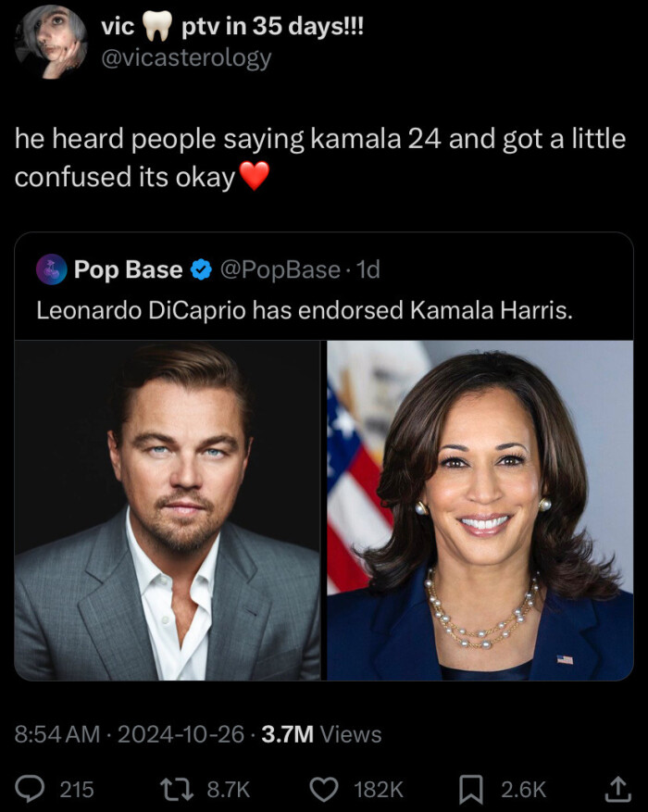Click the reply speech bubble icon
Screen dimensions: 648x812
coord(31,789)
